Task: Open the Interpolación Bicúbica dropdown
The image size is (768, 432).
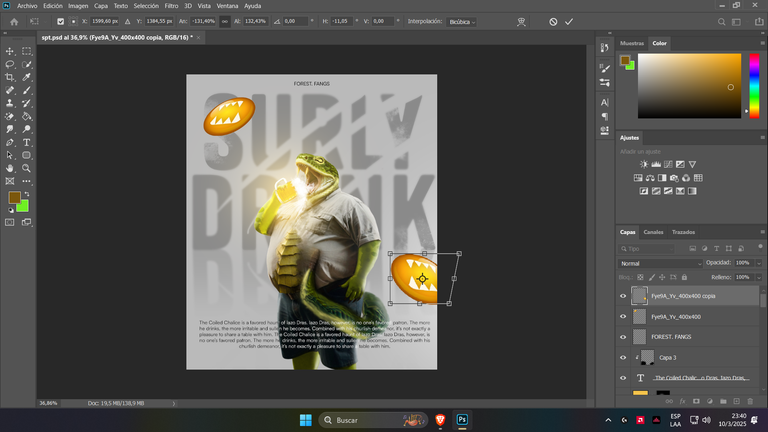Action: pyautogui.click(x=461, y=22)
